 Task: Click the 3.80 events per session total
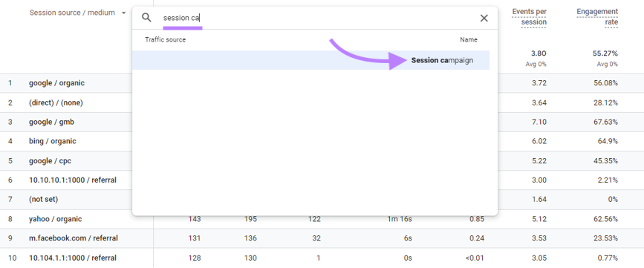(x=539, y=53)
